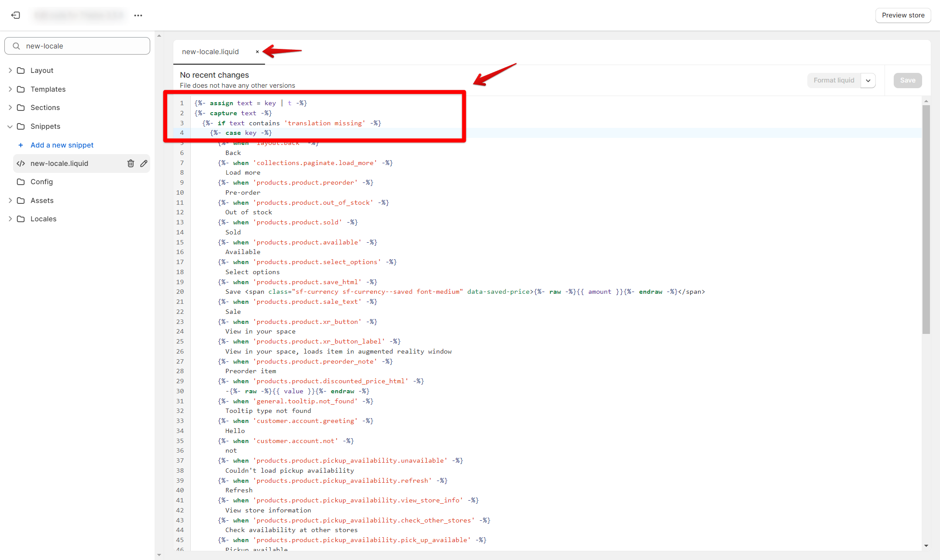Viewport: 940px width, 560px height.
Task: Click the Preview store button
Action: [x=903, y=15]
